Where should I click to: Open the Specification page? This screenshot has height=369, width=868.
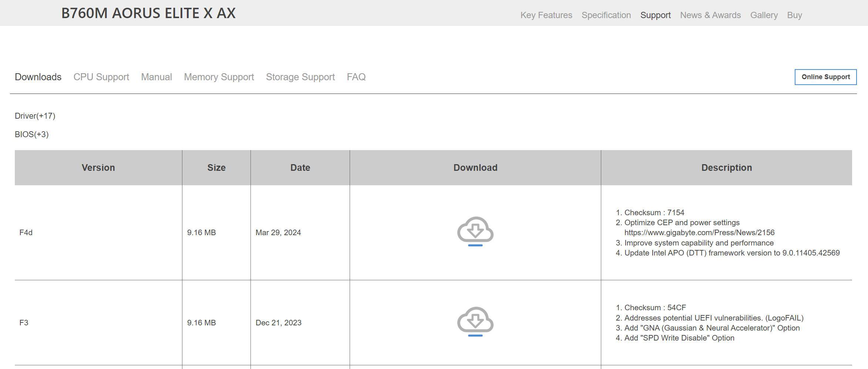(x=606, y=15)
